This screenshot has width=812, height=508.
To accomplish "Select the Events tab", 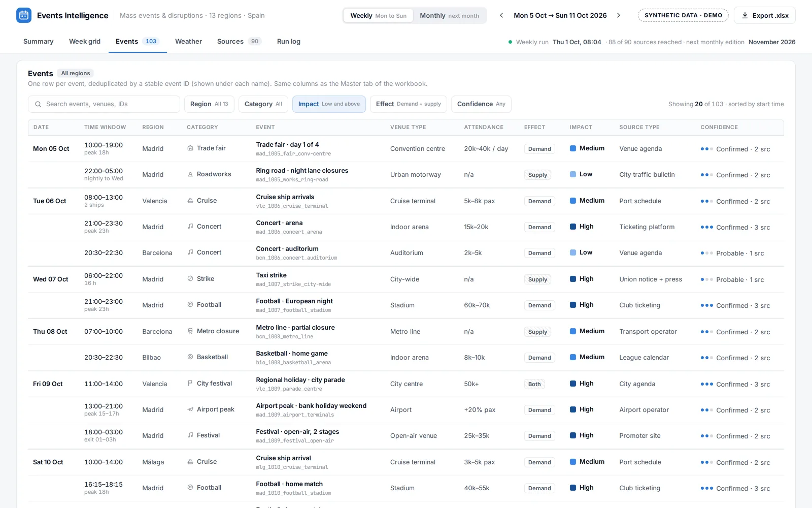I will (138, 42).
